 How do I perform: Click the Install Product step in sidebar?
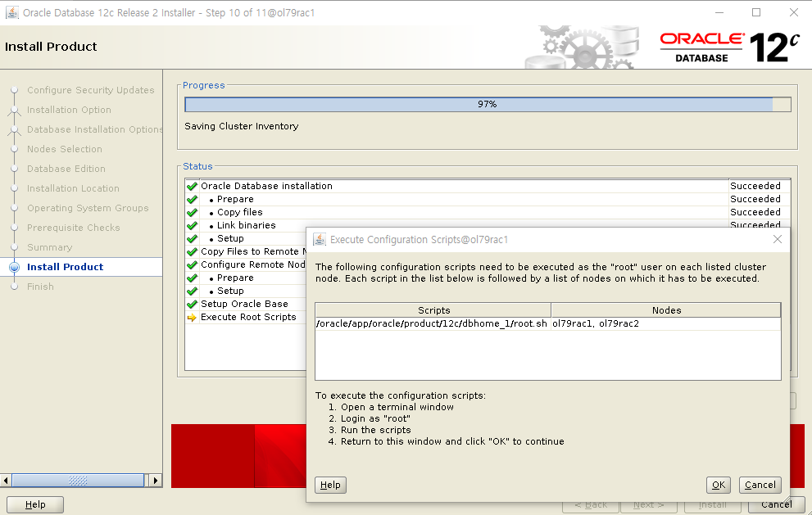click(66, 267)
